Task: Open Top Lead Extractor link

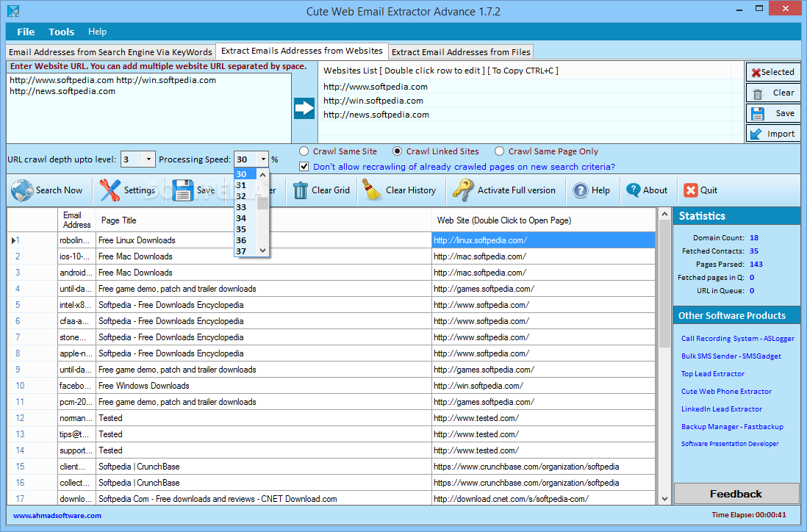Action: 713,374
